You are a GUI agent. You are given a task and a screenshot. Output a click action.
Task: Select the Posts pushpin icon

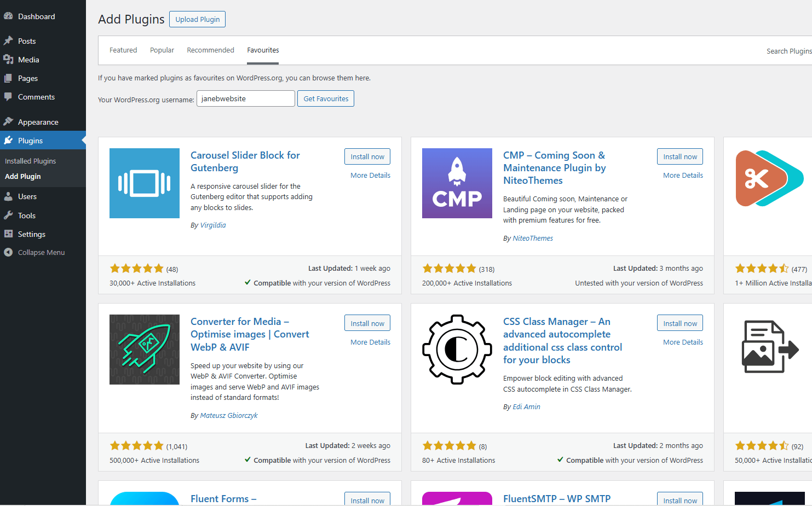coord(9,40)
